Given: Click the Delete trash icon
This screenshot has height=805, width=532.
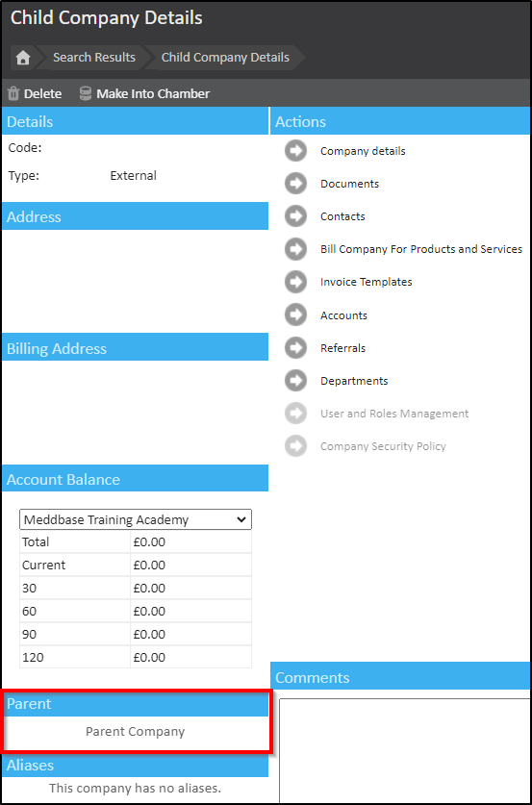Looking at the screenshot, I should tap(13, 94).
